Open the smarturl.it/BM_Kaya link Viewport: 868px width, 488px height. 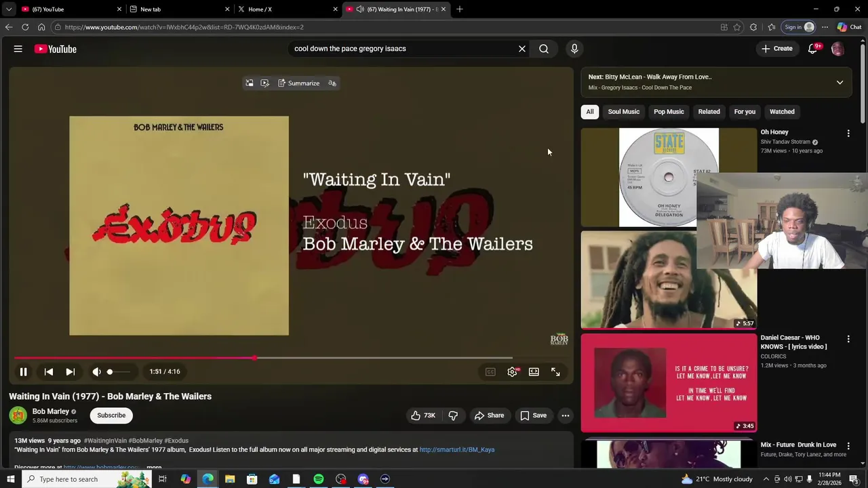(457, 449)
